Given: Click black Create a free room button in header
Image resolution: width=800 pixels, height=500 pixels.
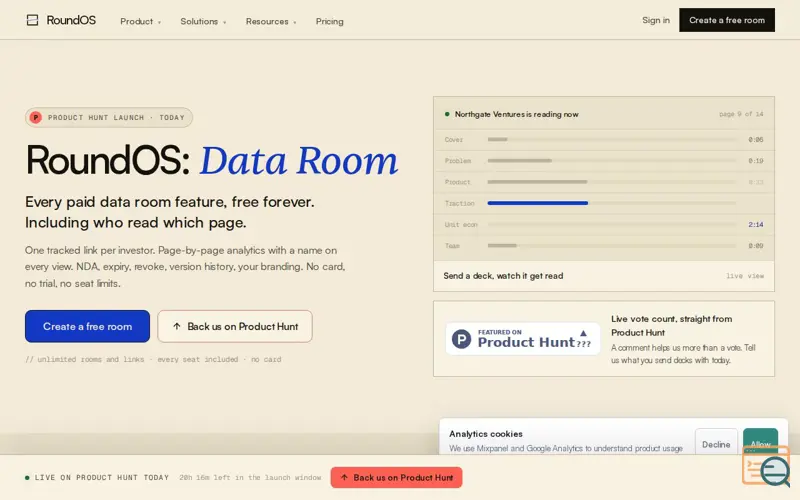Looking at the screenshot, I should click(x=727, y=20).
